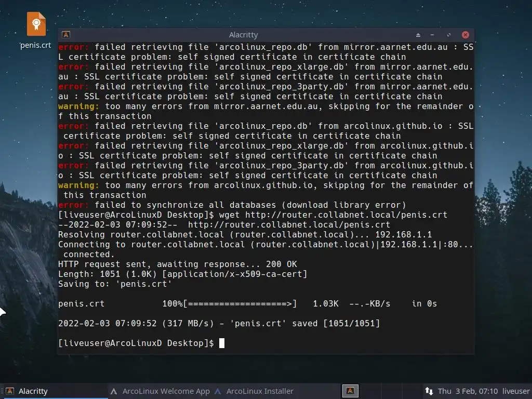
Task: Open the clock showing Thu 3 Feb, 07:10
Action: tap(468, 391)
